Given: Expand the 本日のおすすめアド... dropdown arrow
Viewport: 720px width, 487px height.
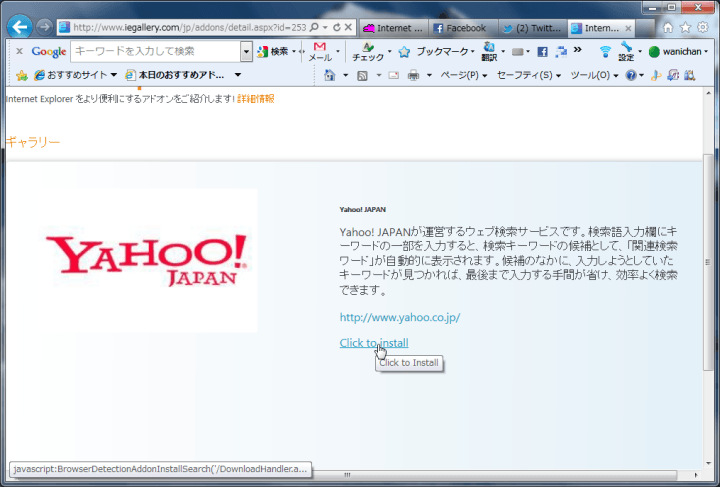Looking at the screenshot, I should [238, 75].
